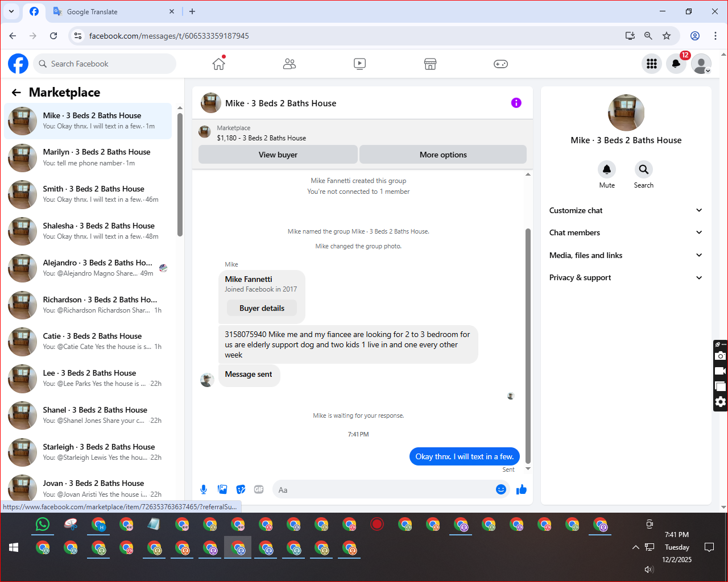Search in conversation magnifier icon
This screenshot has height=582, width=728.
coord(643,169)
